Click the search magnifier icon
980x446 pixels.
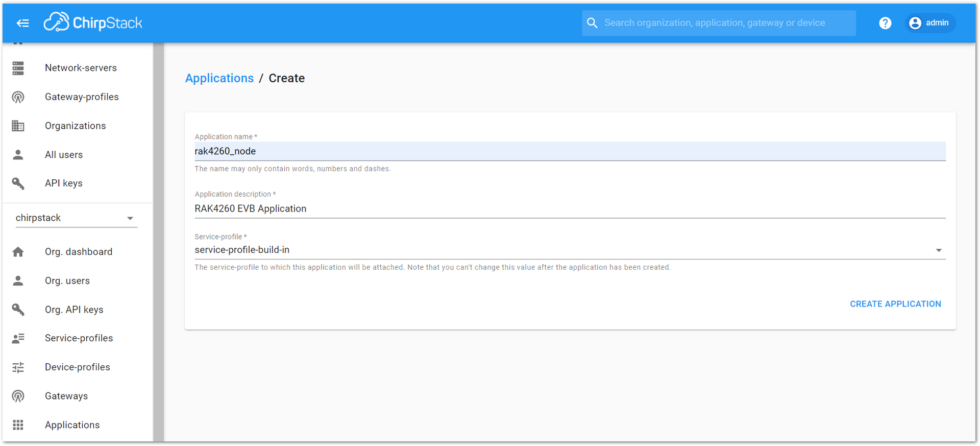point(592,23)
